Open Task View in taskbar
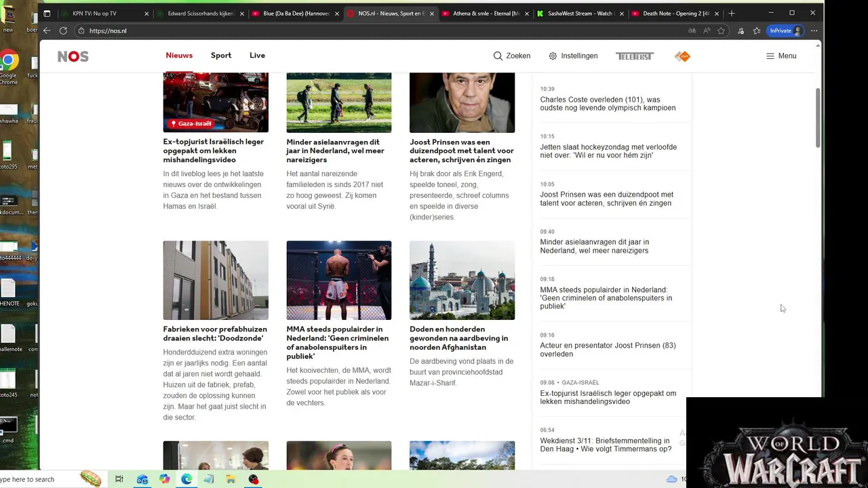 click(x=119, y=479)
